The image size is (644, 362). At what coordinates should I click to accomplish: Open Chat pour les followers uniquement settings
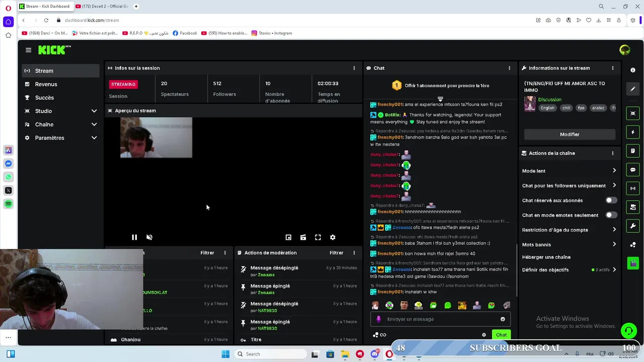coord(569,186)
